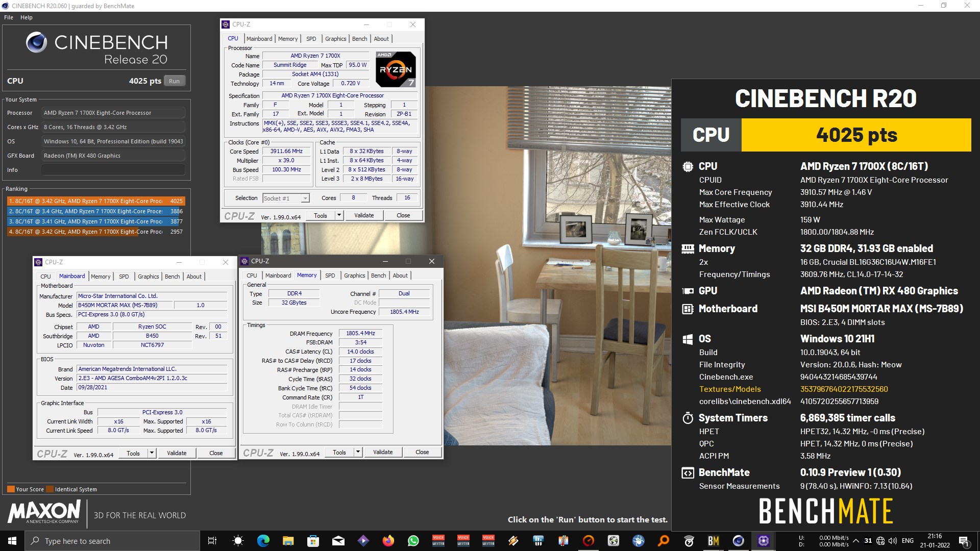Click the B450M MORTAR MAX model field
The height and width of the screenshot is (551, 980).
coord(125,305)
